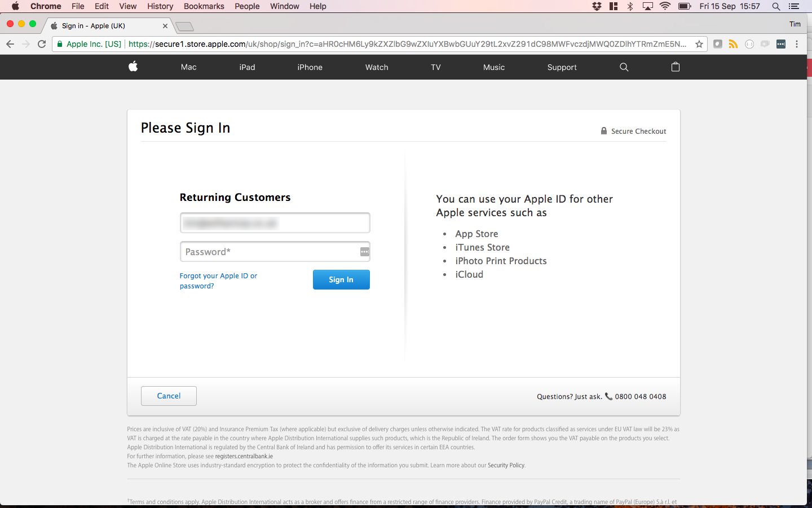812x508 pixels.
Task: Close the Sign in - Apple (UK) tab
Action: click(x=165, y=26)
